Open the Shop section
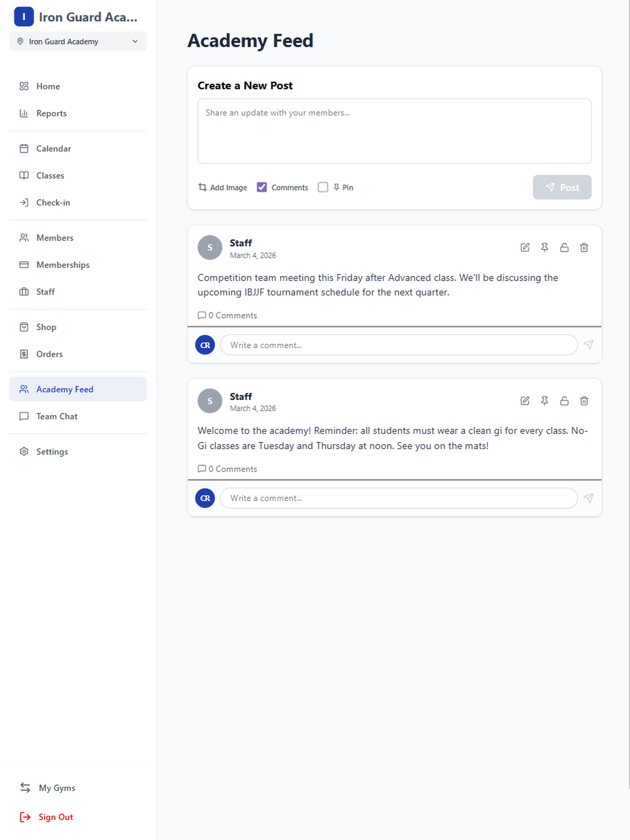 78,327
